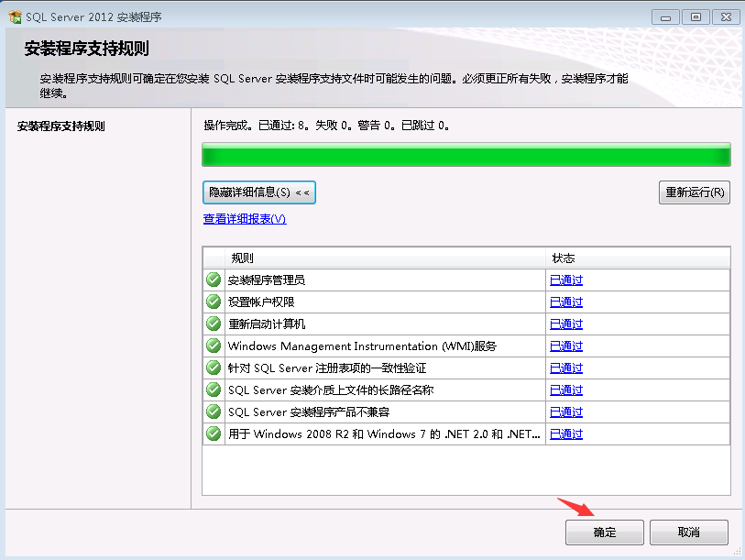The width and height of the screenshot is (745, 560).
Task: Select the Windows Management Instrumentation (WMI)服务 text
Action: pyautogui.click(x=362, y=346)
